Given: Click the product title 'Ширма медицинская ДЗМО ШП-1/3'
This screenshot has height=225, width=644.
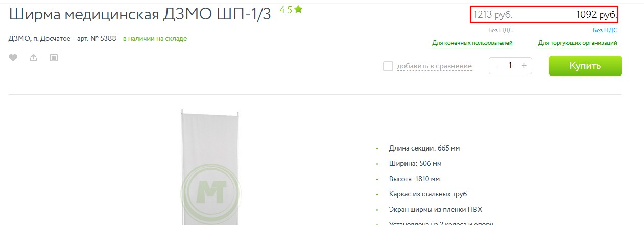Looking at the screenshot, I should (x=140, y=15).
